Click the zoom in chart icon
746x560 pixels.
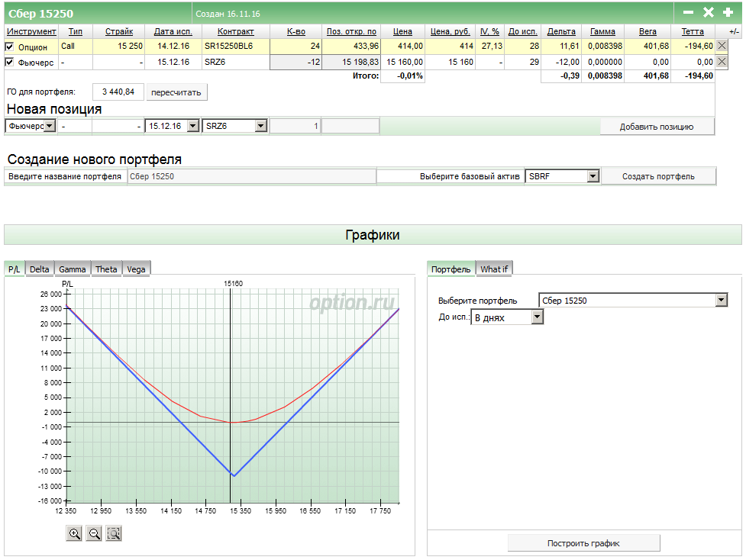(x=75, y=534)
